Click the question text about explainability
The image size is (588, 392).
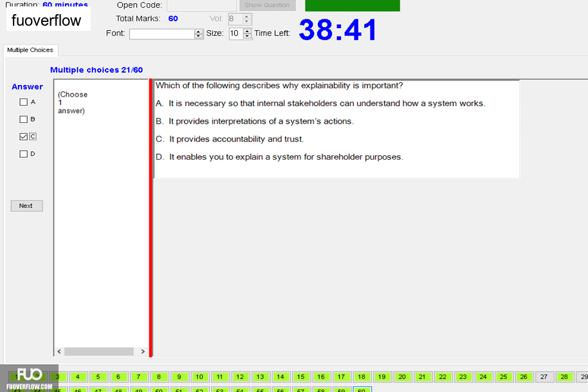click(279, 86)
